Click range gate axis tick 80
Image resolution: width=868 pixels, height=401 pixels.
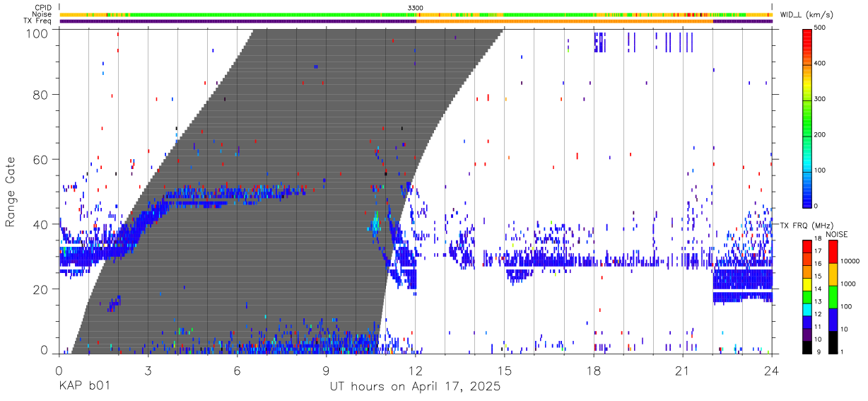tap(40, 94)
